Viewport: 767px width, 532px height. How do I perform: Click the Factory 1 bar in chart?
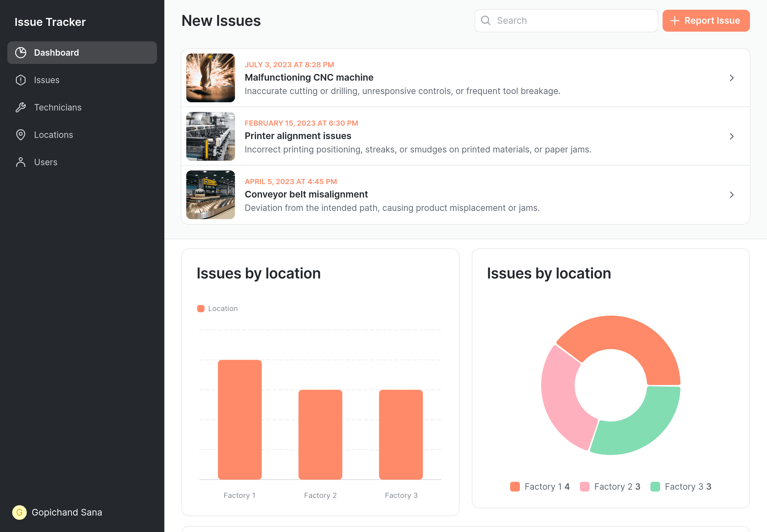click(x=240, y=419)
